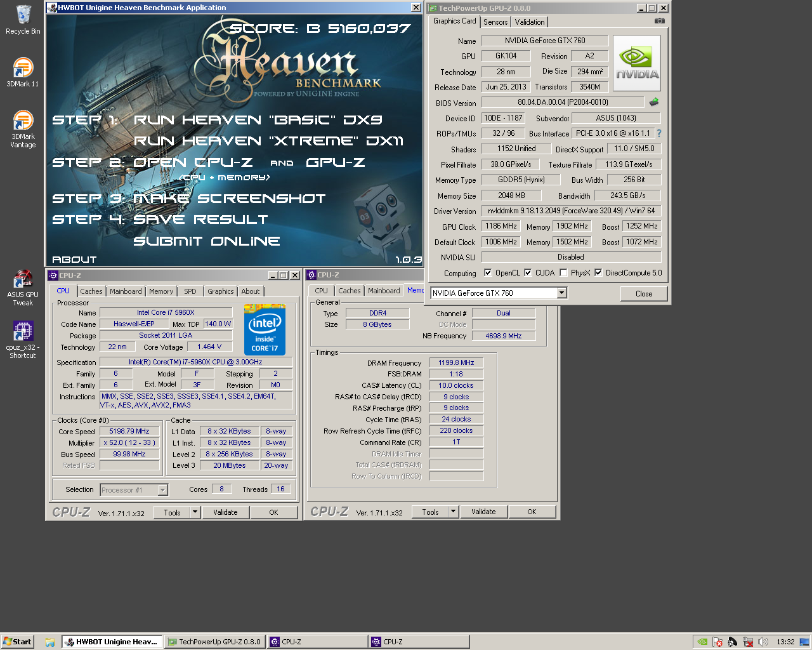Click Validate button in left CPU-Z

(x=225, y=512)
